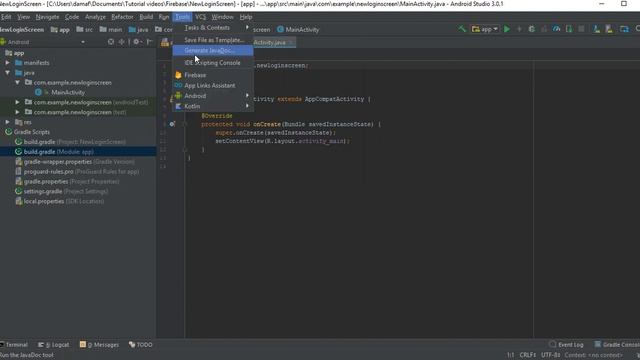Click the collapse-all icon in Project panel
The width and height of the screenshot is (640, 360).
(122, 42)
